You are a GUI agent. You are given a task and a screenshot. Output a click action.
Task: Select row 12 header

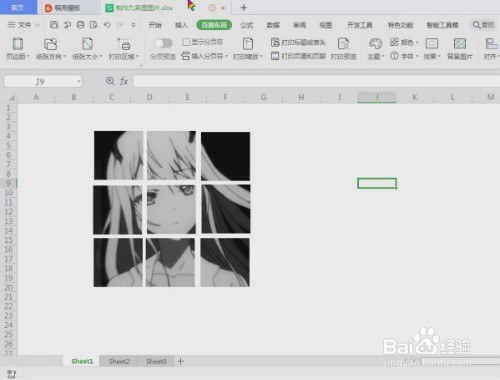9,212
